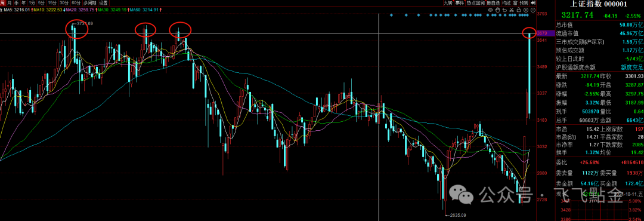Screen dimensions: 644x221
Task: Click the 窗 window layout button
Action: pos(515,3)
